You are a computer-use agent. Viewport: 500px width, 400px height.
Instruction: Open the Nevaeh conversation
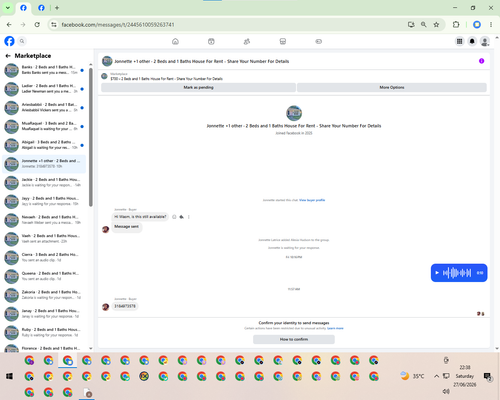click(x=44, y=220)
